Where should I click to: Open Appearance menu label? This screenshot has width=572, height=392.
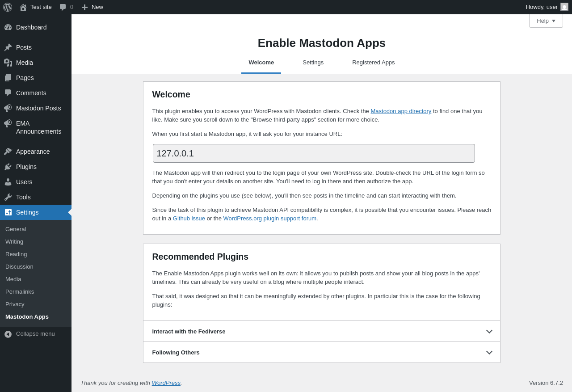click(x=33, y=152)
